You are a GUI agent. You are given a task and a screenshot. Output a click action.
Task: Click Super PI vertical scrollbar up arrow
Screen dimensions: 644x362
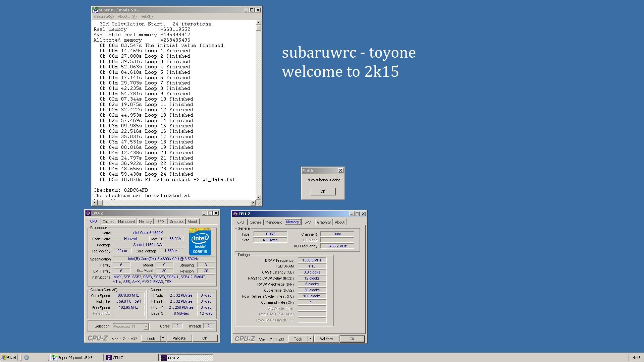tap(258, 23)
